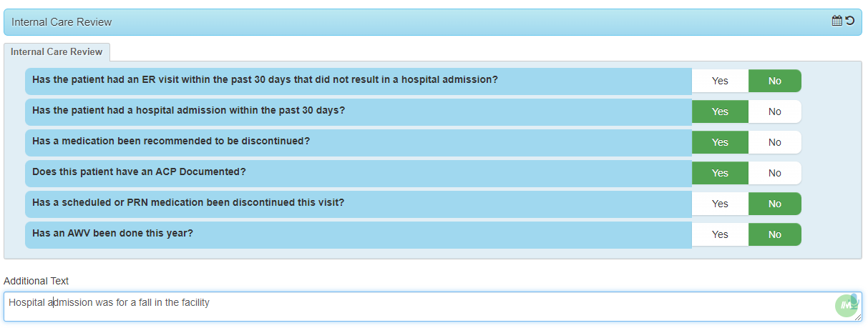Grab the text area resize handle
The width and height of the screenshot is (868, 328).
[857, 317]
